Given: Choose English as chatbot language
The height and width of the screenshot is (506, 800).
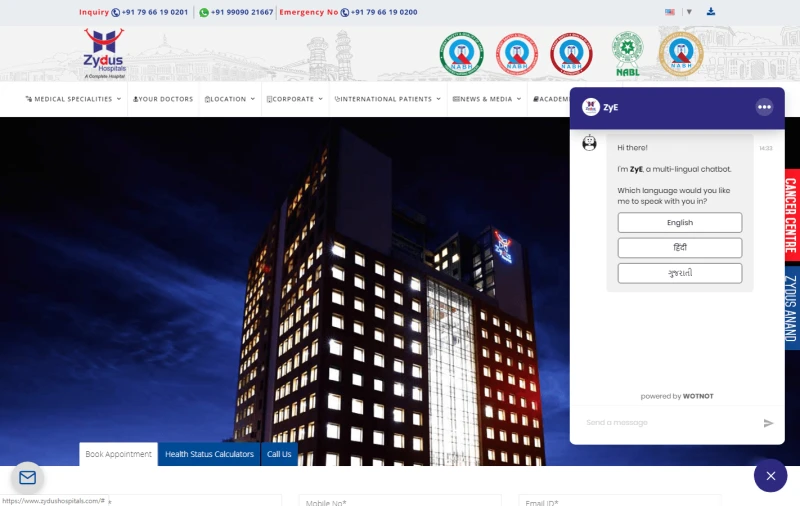Looking at the screenshot, I should tap(680, 223).
